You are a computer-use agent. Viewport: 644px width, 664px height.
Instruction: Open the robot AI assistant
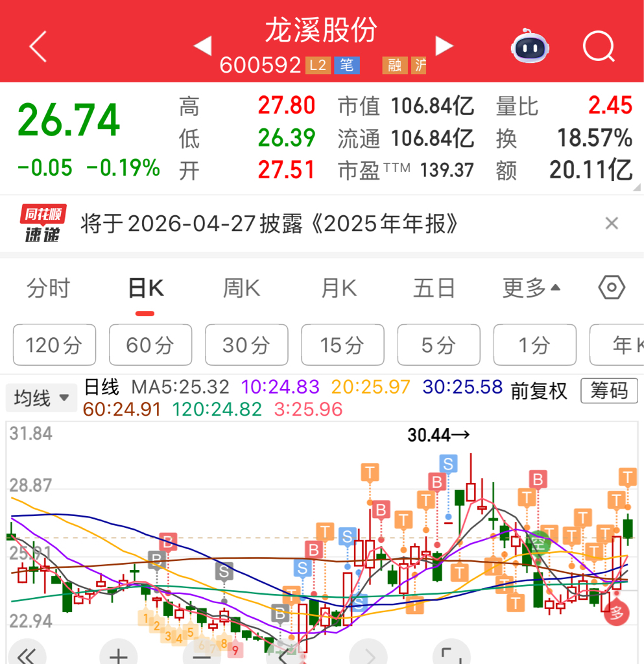click(530, 47)
